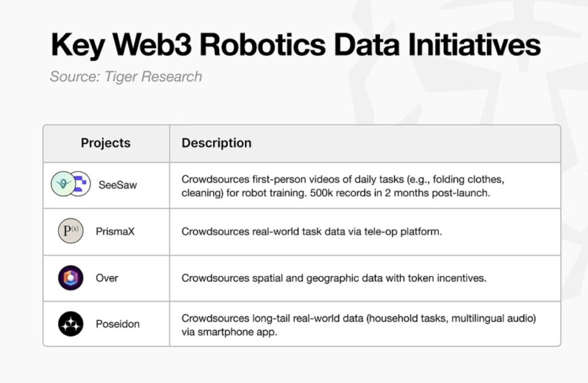Select the SeeSaw project name
Viewport: 588px width, 383px height.
point(118,185)
